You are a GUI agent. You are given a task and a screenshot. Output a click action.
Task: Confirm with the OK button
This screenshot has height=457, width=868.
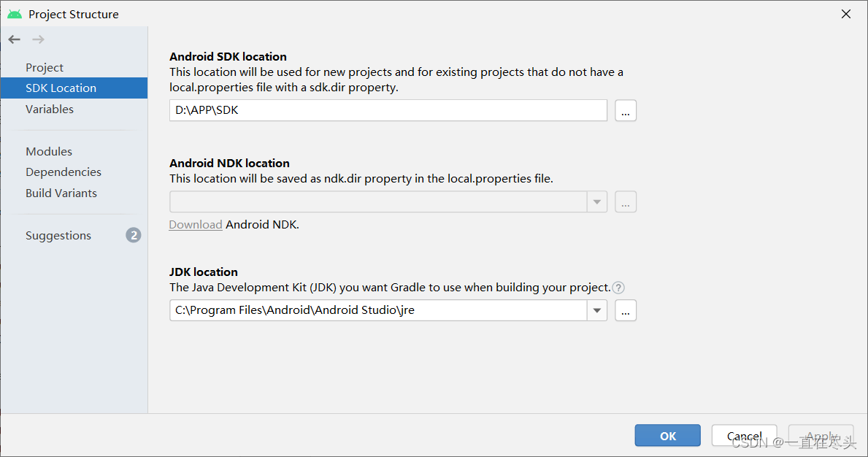(x=667, y=435)
